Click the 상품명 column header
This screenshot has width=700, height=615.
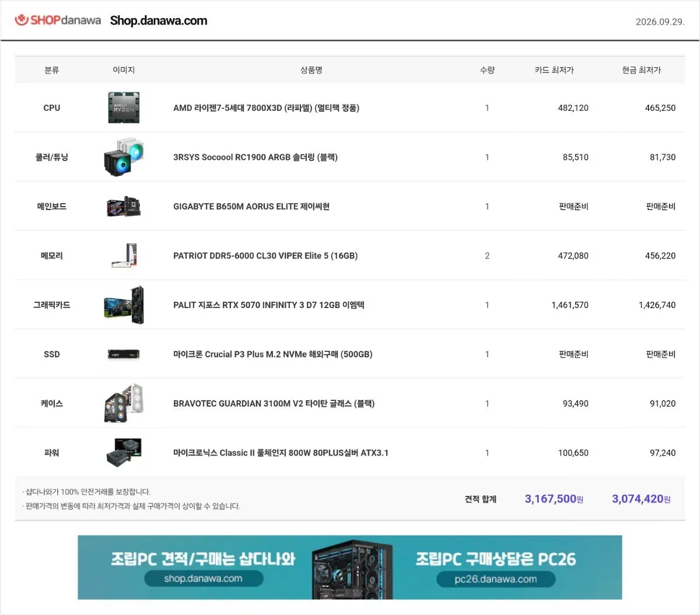[311, 70]
